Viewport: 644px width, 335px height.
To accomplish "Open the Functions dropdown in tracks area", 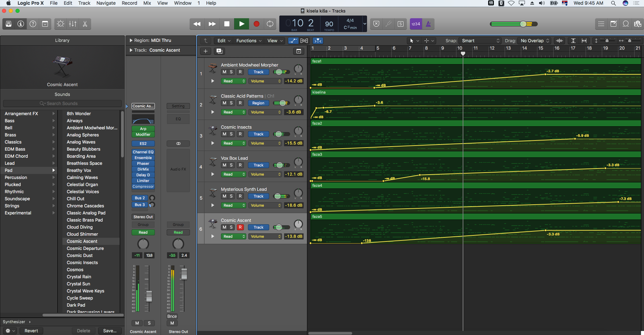I will pyautogui.click(x=249, y=41).
